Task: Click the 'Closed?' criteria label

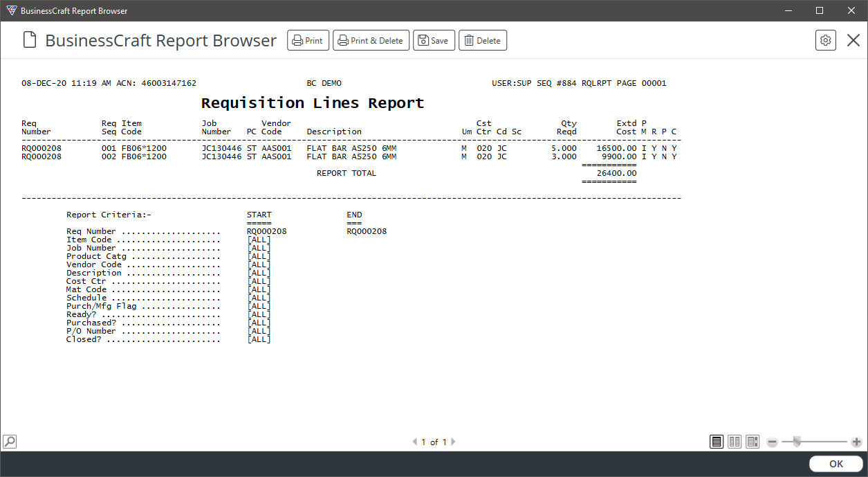Action: [84, 339]
